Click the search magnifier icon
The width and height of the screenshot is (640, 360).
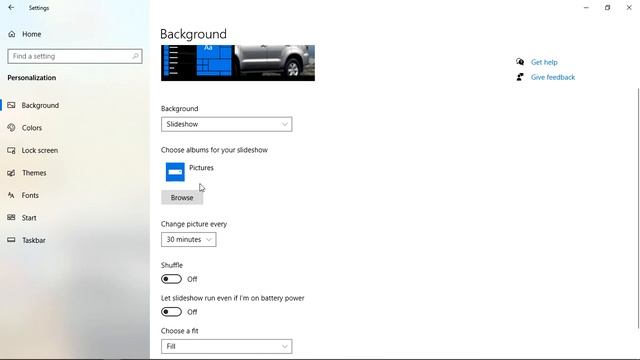click(x=136, y=56)
